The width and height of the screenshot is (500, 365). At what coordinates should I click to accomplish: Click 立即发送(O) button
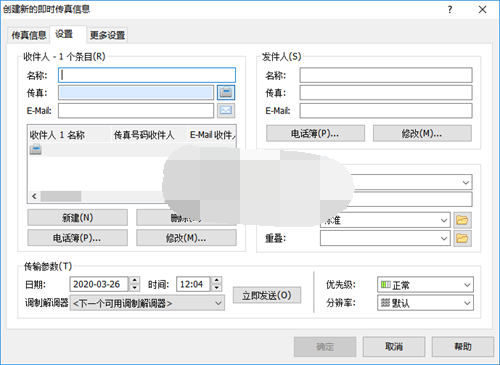267,295
